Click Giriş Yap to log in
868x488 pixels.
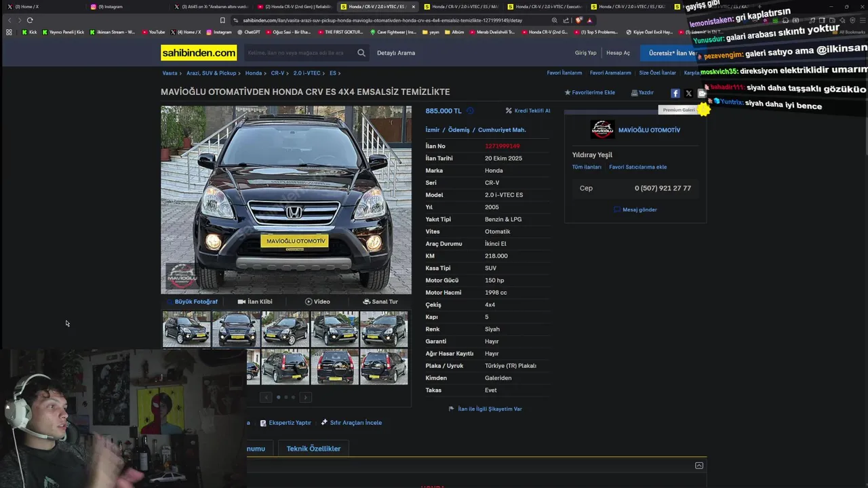(586, 53)
